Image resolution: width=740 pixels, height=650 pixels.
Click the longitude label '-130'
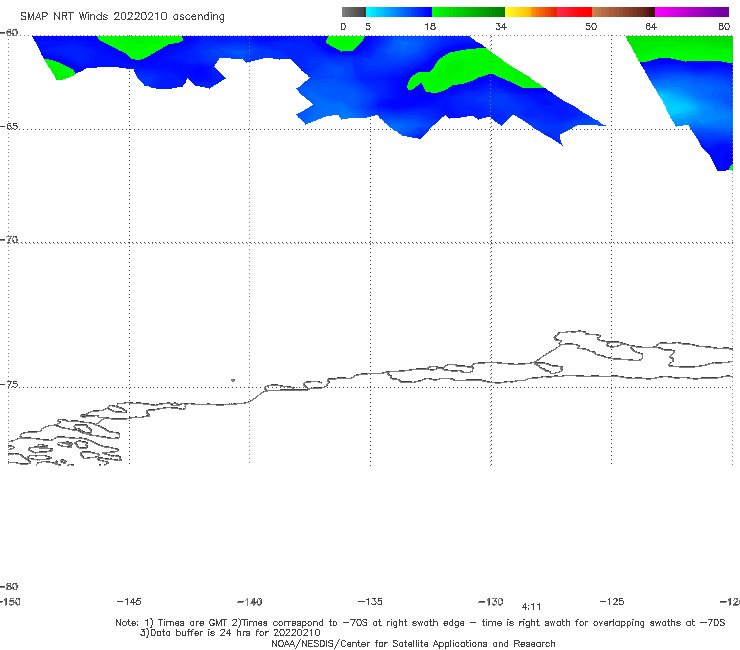pos(491,602)
